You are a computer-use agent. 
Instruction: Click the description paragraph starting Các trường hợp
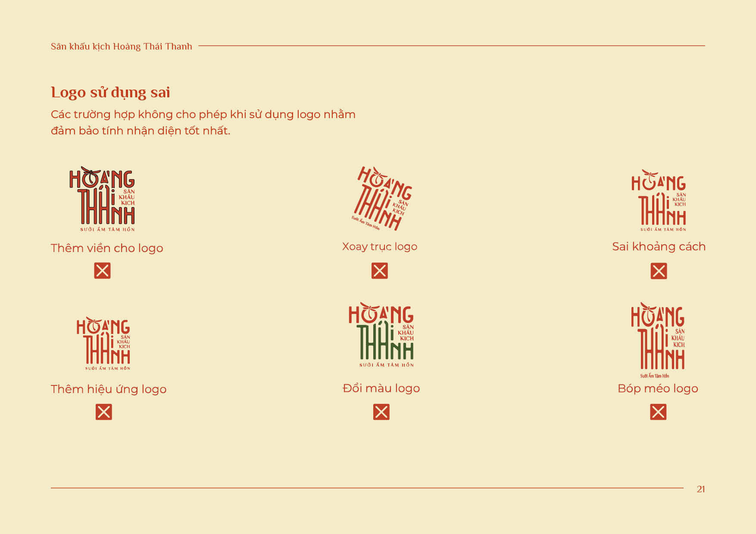[203, 122]
